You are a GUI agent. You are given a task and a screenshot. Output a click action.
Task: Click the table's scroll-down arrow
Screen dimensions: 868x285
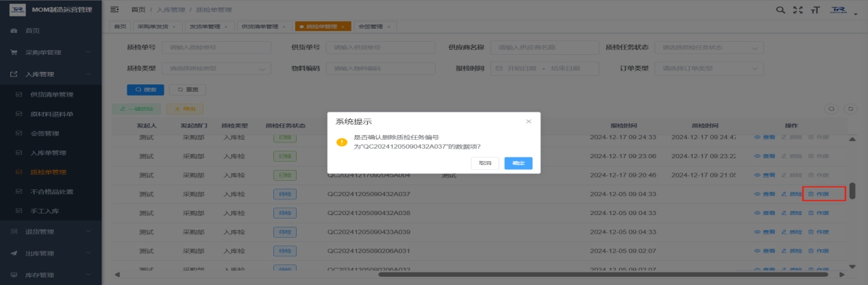click(852, 266)
